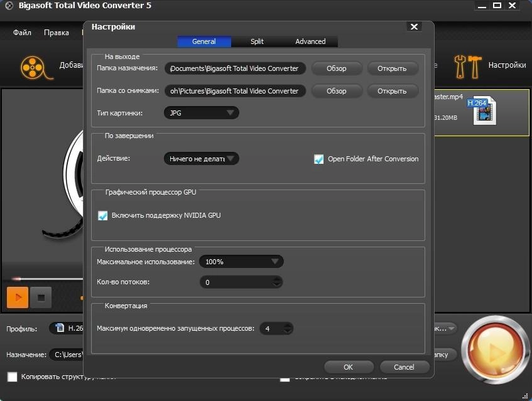
Task: Click the H.264 file format icon
Action: click(482, 110)
